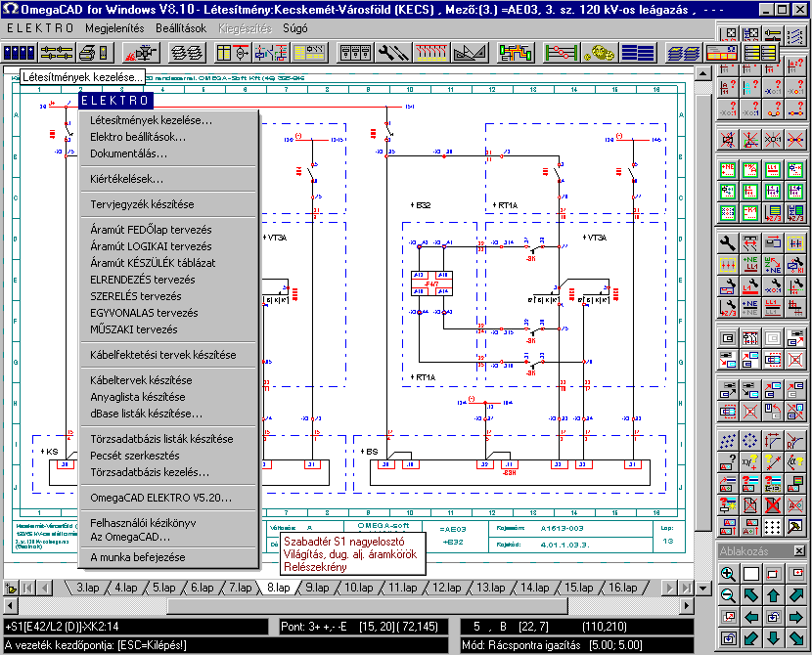Switch to the 3.lap sheet tab
The image size is (812, 655).
pyautogui.click(x=87, y=588)
